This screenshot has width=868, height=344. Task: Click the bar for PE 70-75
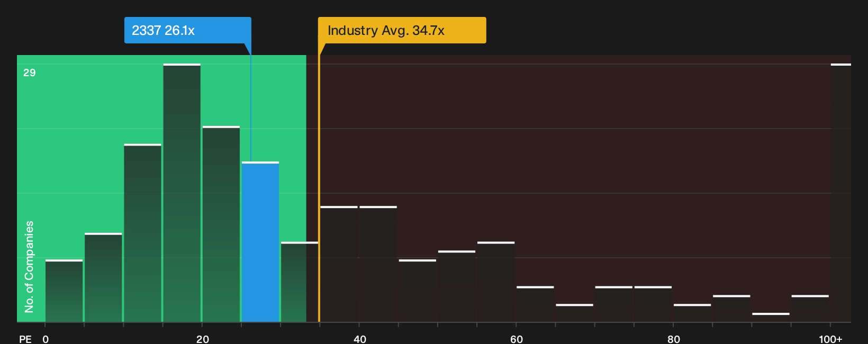pyautogui.click(x=614, y=304)
